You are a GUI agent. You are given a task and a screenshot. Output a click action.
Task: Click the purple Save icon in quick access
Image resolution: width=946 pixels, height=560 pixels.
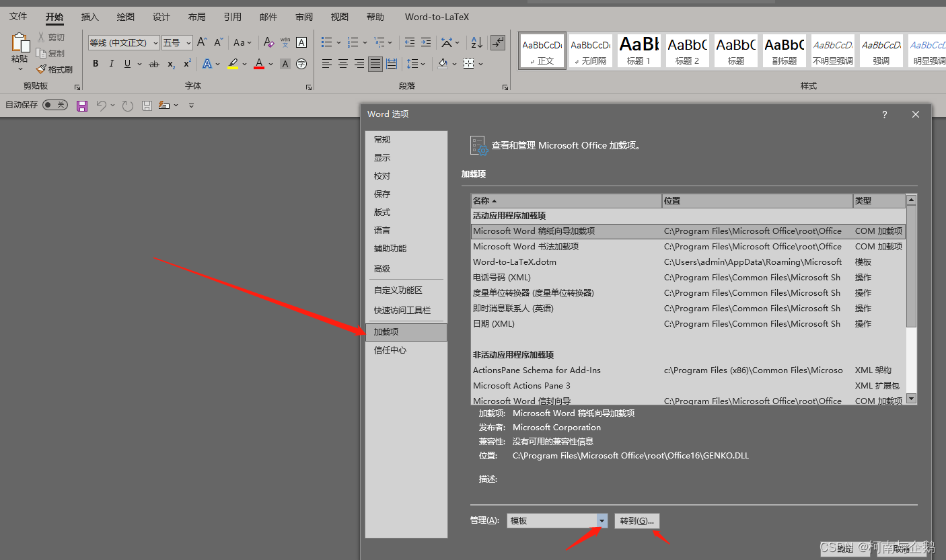(x=82, y=106)
